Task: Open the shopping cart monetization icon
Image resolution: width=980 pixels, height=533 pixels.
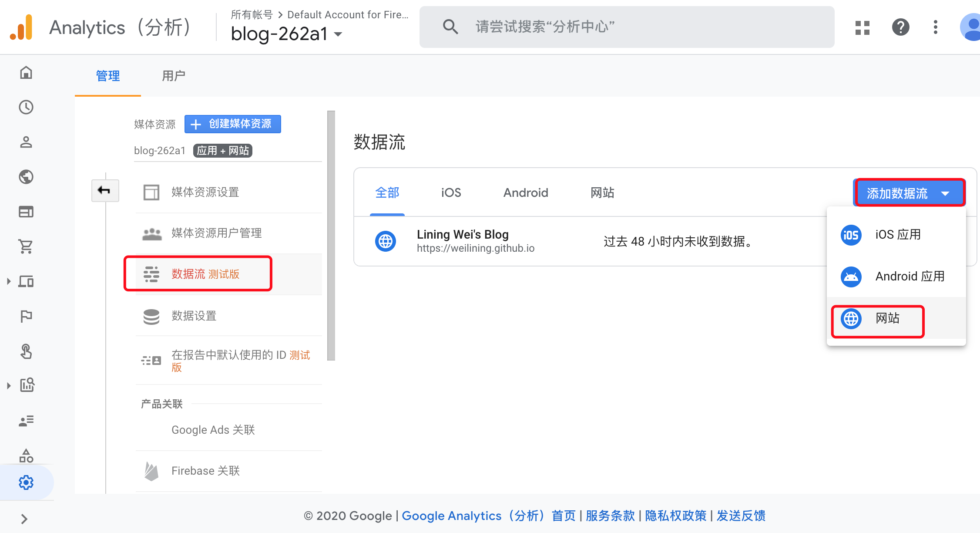Action: coord(26,246)
